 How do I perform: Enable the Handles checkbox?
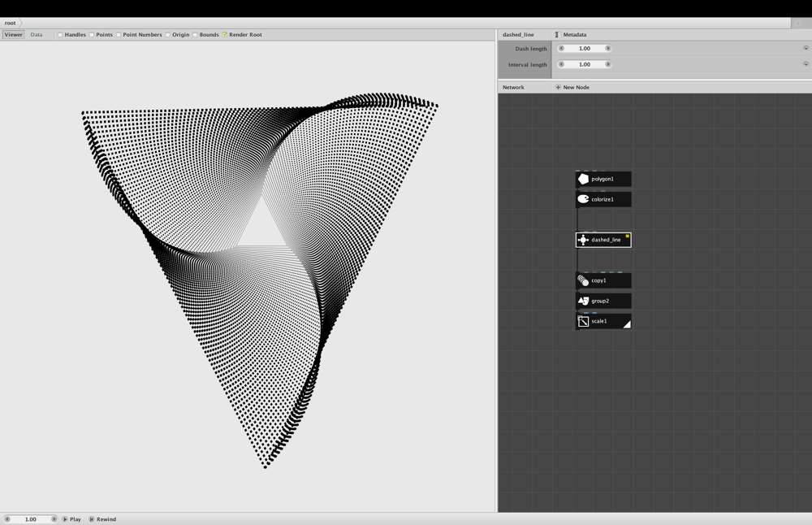[x=60, y=35]
